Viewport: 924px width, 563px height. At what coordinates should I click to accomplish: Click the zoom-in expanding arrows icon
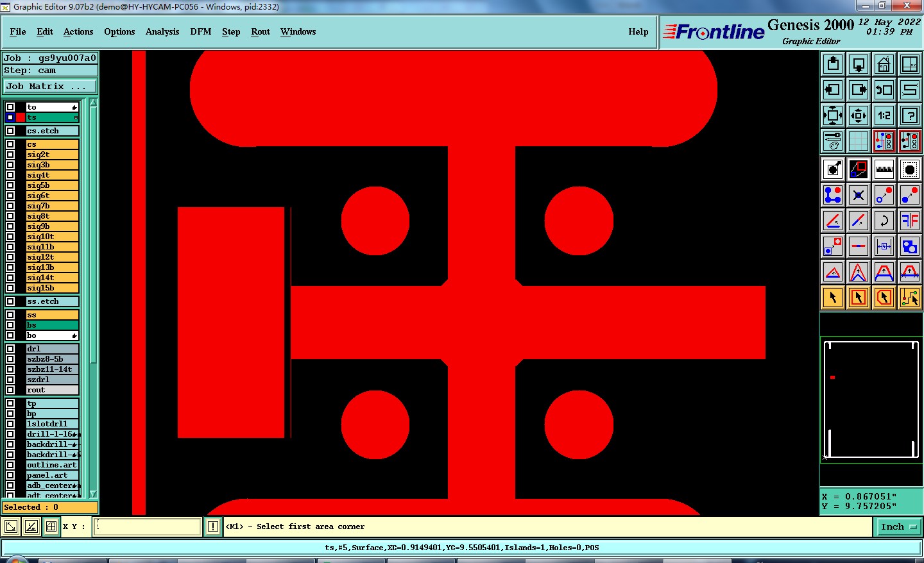click(833, 115)
